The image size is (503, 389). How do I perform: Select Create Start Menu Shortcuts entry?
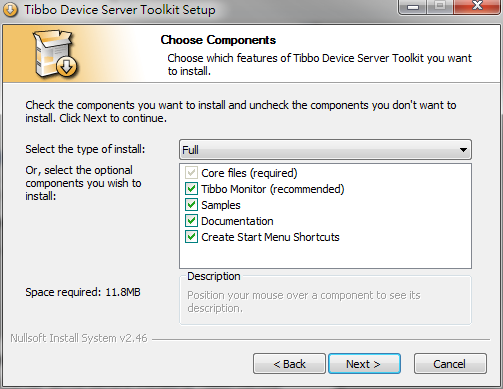coord(270,237)
